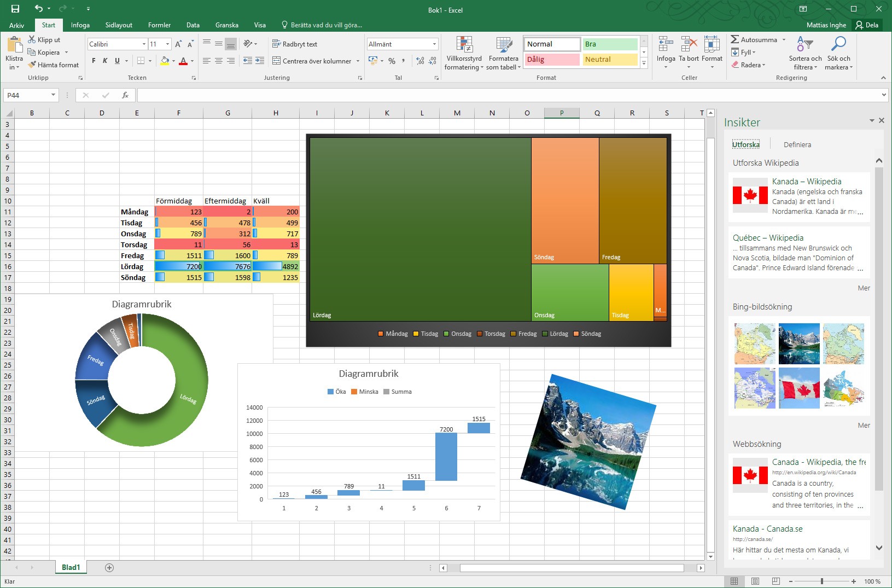Click the center align text icon
892x588 pixels.
(219, 61)
